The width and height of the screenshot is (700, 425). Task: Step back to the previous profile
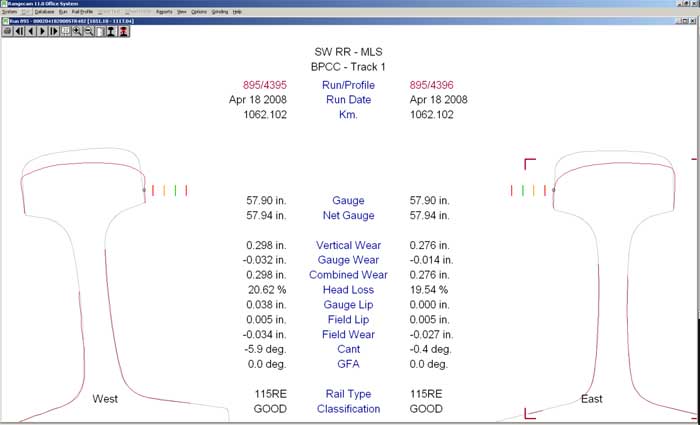coord(30,31)
